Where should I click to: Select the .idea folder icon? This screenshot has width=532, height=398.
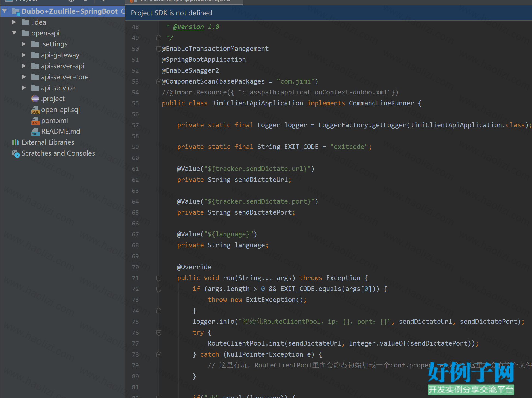pos(25,22)
